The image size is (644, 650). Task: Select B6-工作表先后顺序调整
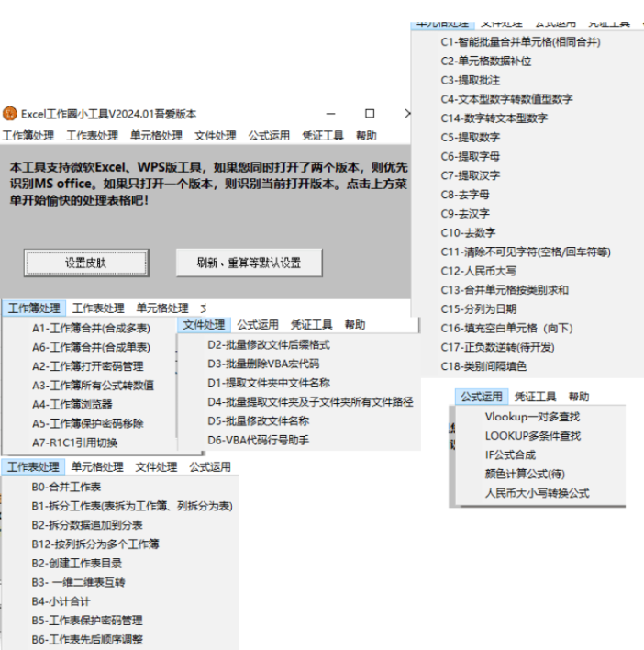[87, 640]
